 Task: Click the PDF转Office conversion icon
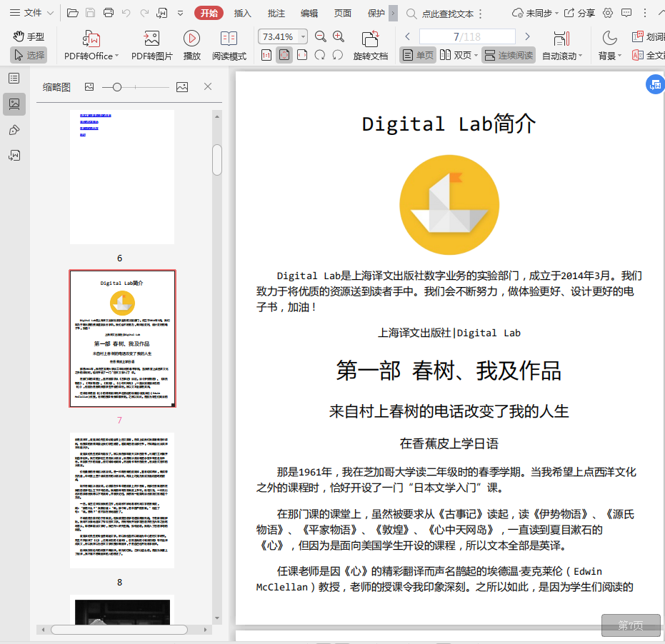point(91,39)
